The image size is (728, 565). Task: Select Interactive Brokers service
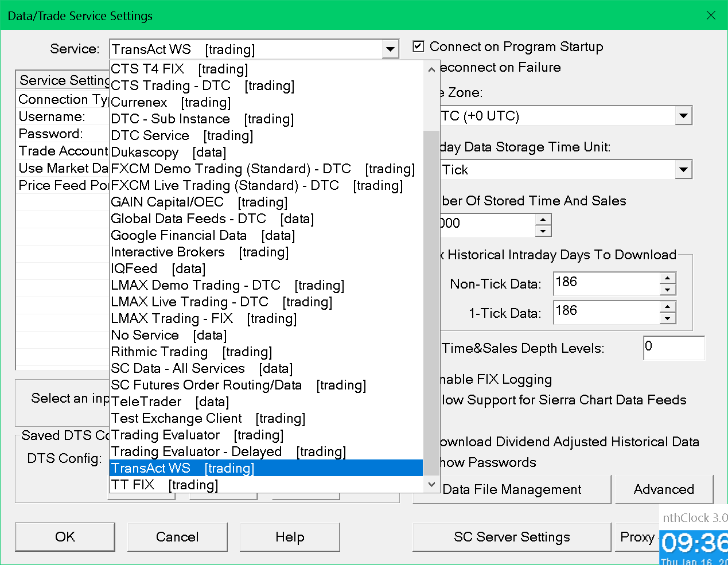266,252
